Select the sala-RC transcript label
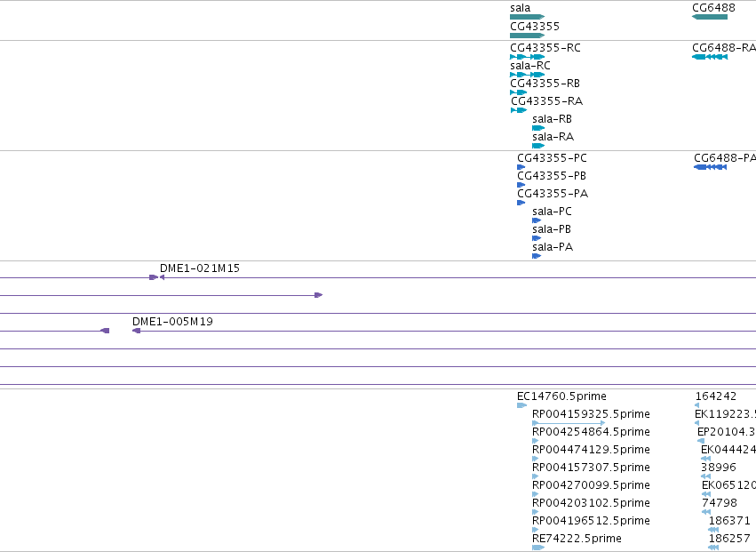 click(529, 66)
